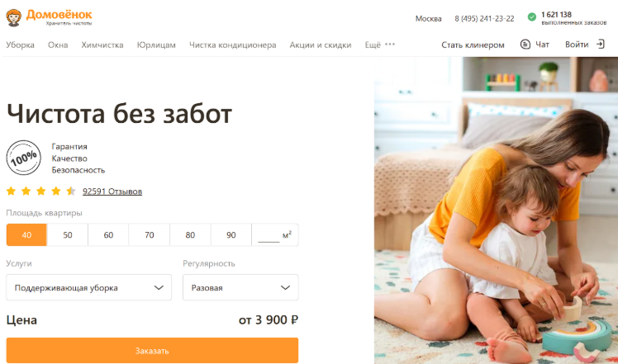
Task: Click the orange Заказать button
Action: (152, 350)
